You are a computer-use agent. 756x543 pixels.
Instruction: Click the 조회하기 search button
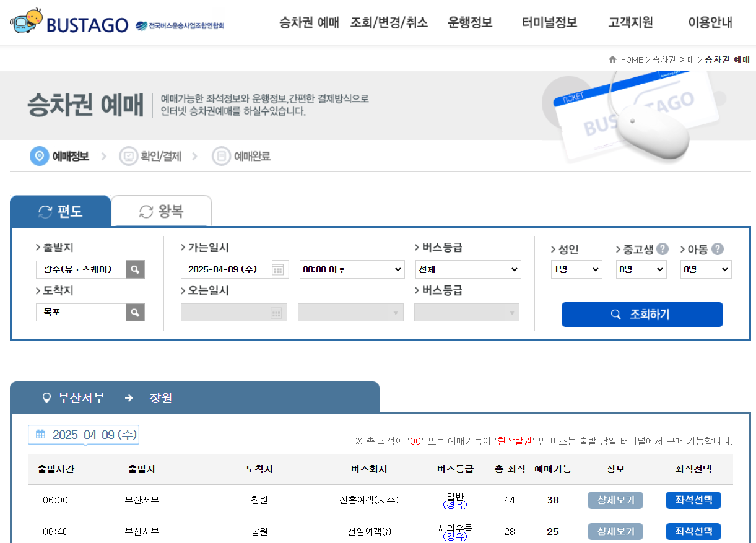(x=642, y=315)
